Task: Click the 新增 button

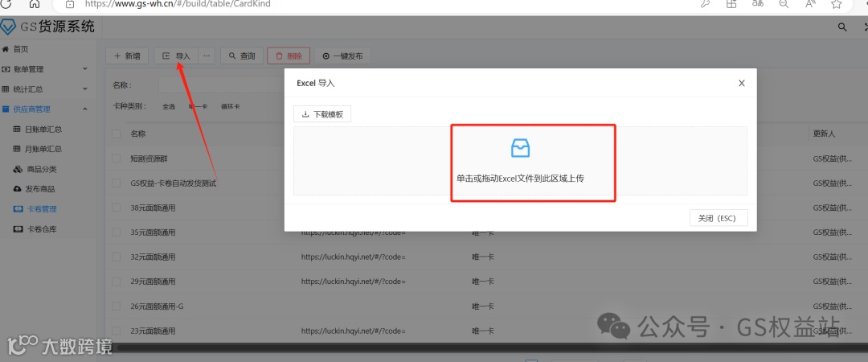Action: pyautogui.click(x=127, y=56)
